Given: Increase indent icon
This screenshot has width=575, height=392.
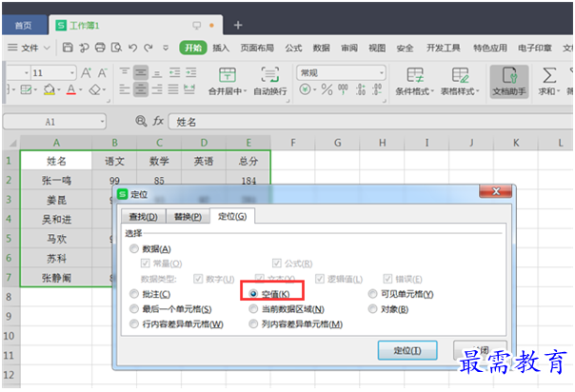Looking at the screenshot, I should coord(190,72).
